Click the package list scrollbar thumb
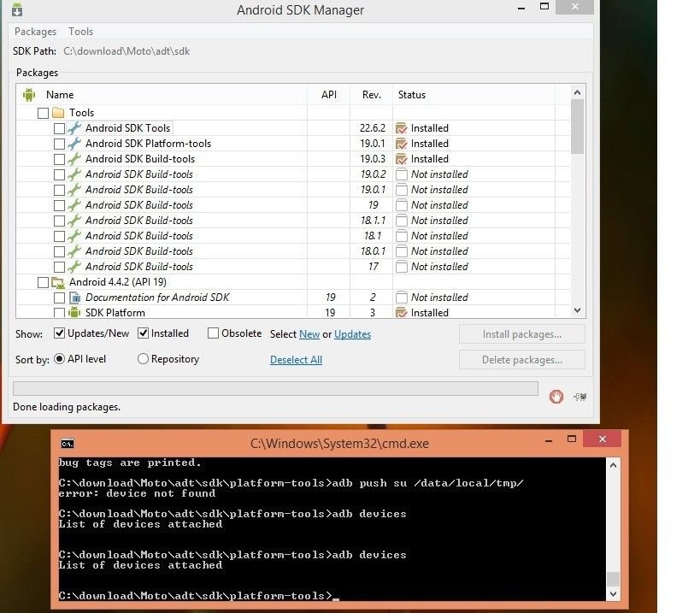Screen dimensions: 700x613 (x=577, y=127)
